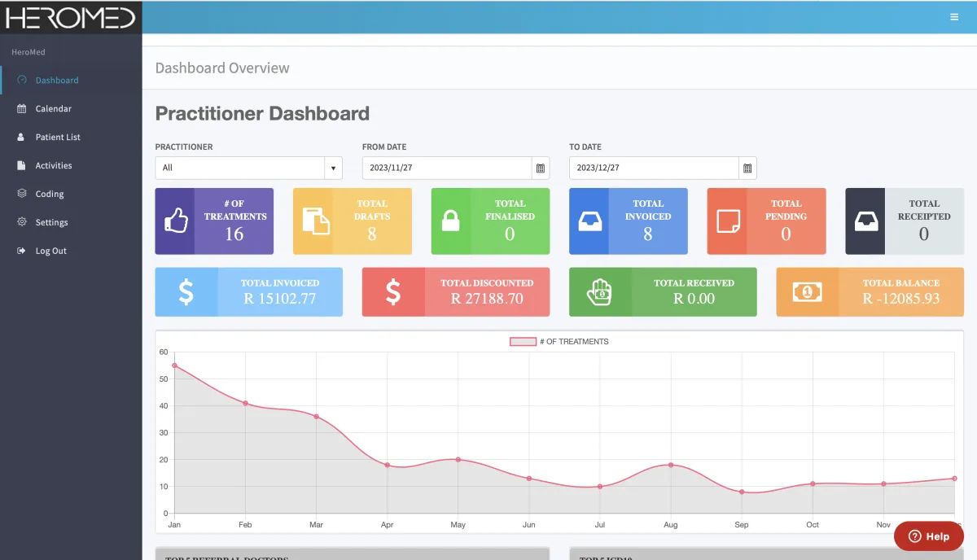Viewport: 977px width, 560px height.
Task: Click the Total Receipted inbox icon
Action: point(865,221)
